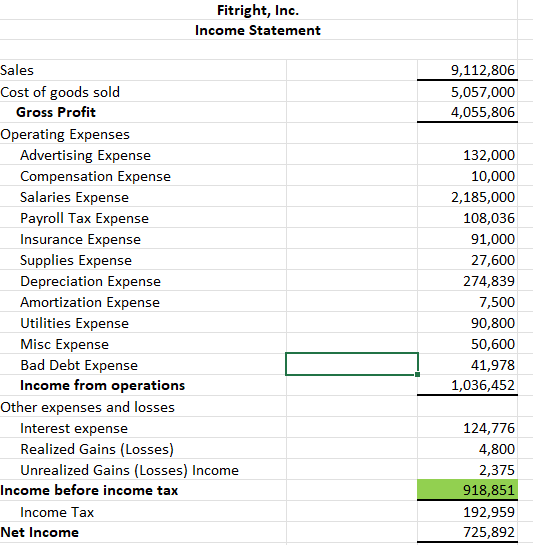Click the active empty cell beside Bad Debt Expense

pyautogui.click(x=352, y=364)
